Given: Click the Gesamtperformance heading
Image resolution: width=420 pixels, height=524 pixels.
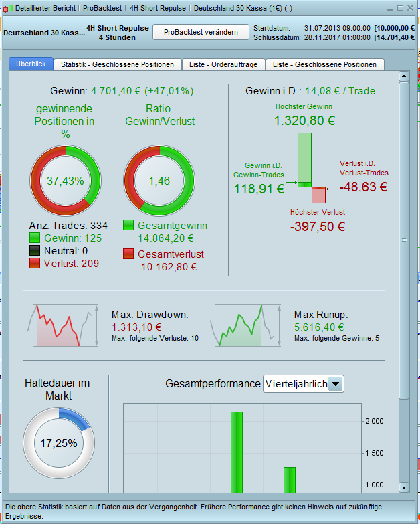Looking at the screenshot, I should pos(213,384).
